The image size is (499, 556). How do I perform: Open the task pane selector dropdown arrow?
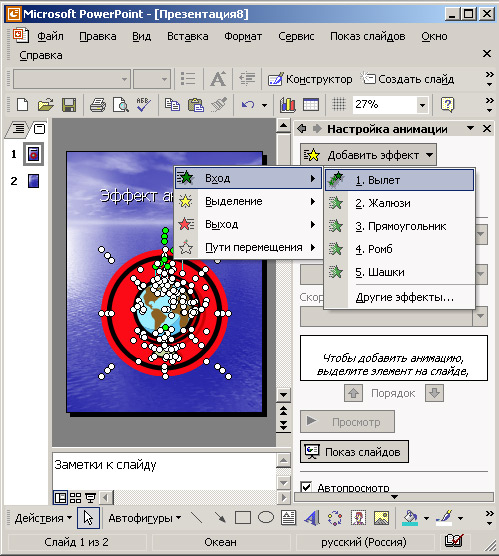(470, 128)
